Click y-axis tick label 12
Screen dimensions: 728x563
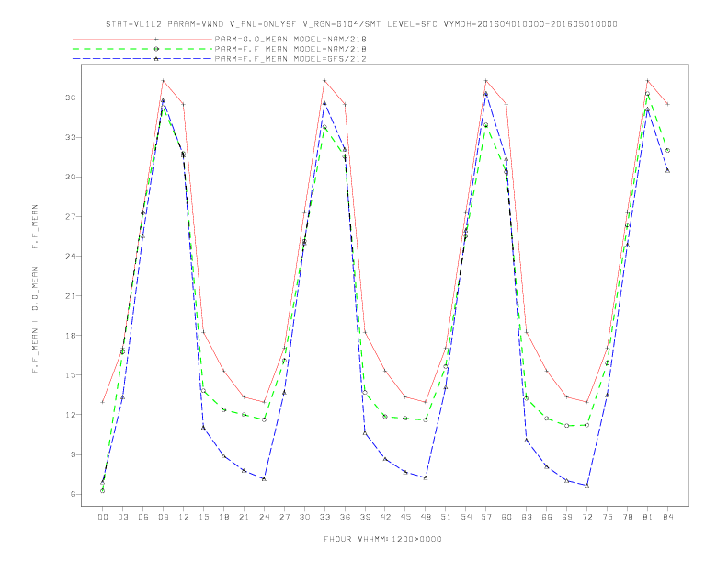tap(71, 414)
